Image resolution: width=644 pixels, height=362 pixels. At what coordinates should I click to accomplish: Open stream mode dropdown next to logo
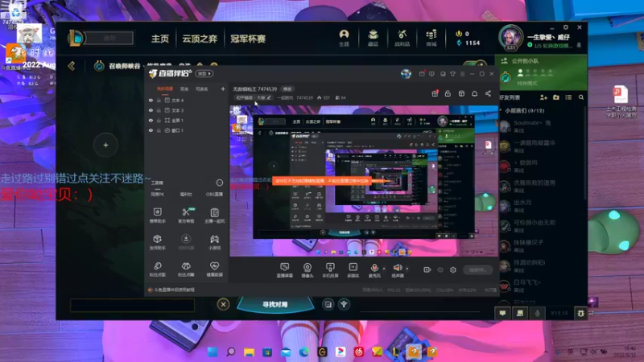point(204,73)
